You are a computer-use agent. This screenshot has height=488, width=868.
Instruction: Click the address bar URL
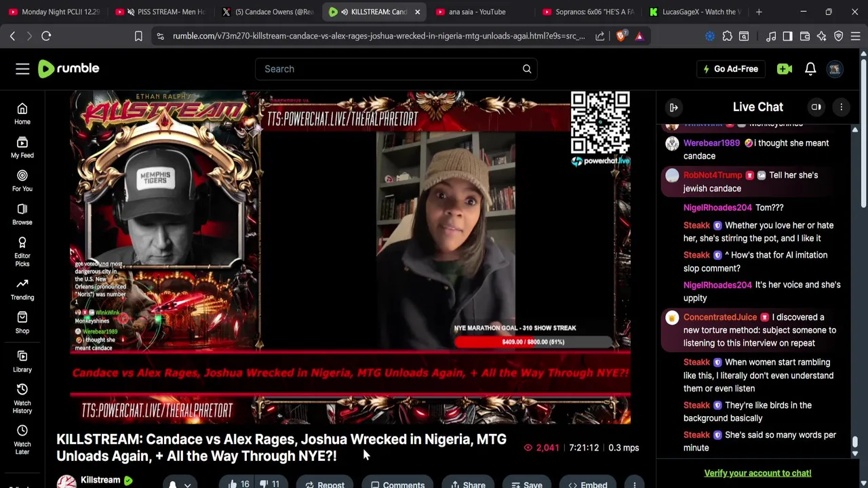coord(378,36)
